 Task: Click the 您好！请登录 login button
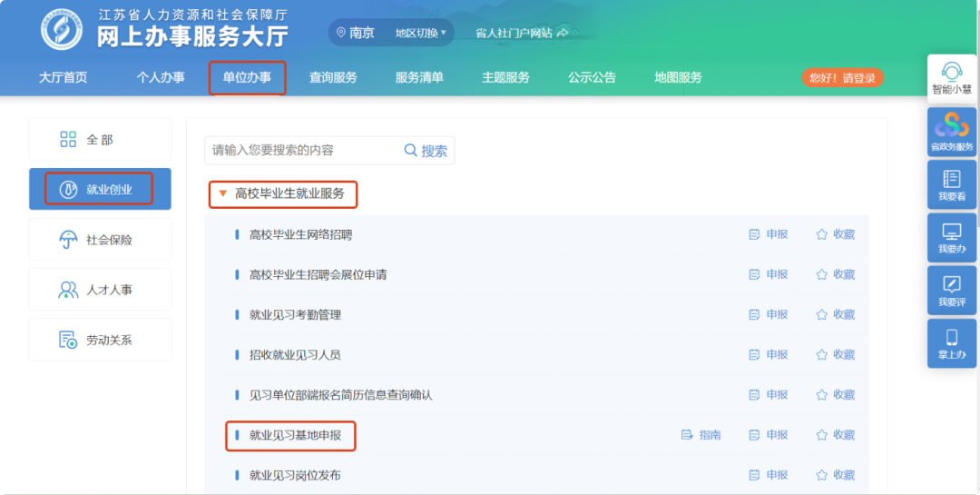[842, 78]
